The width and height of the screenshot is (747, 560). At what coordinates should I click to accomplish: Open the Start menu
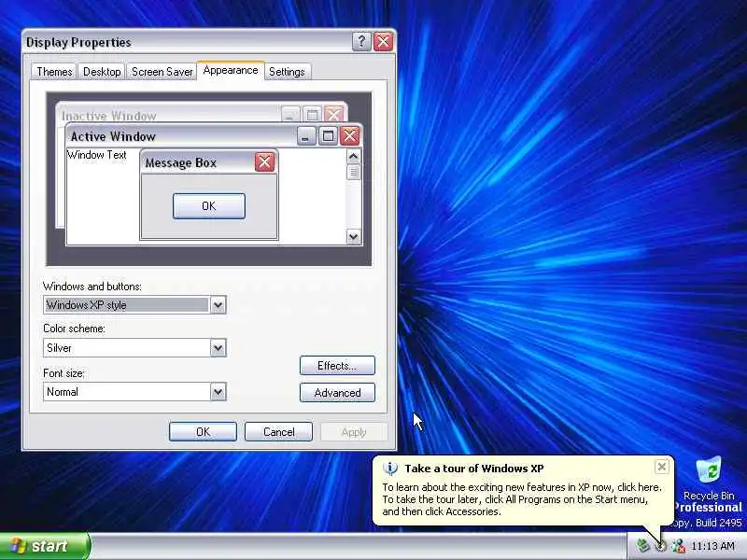coord(44,546)
